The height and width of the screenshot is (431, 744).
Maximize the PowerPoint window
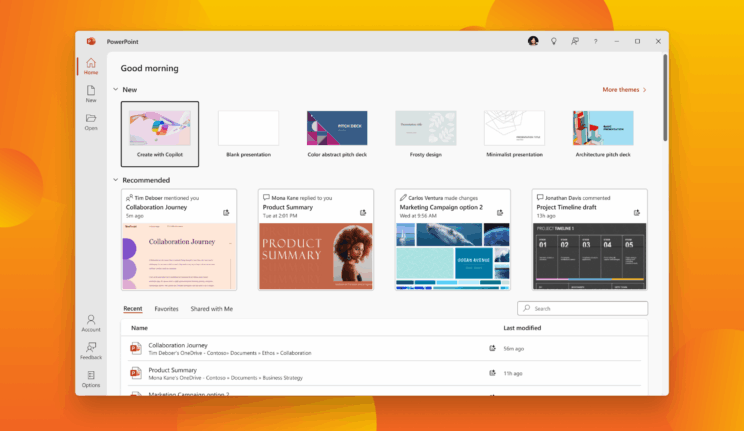tap(637, 41)
